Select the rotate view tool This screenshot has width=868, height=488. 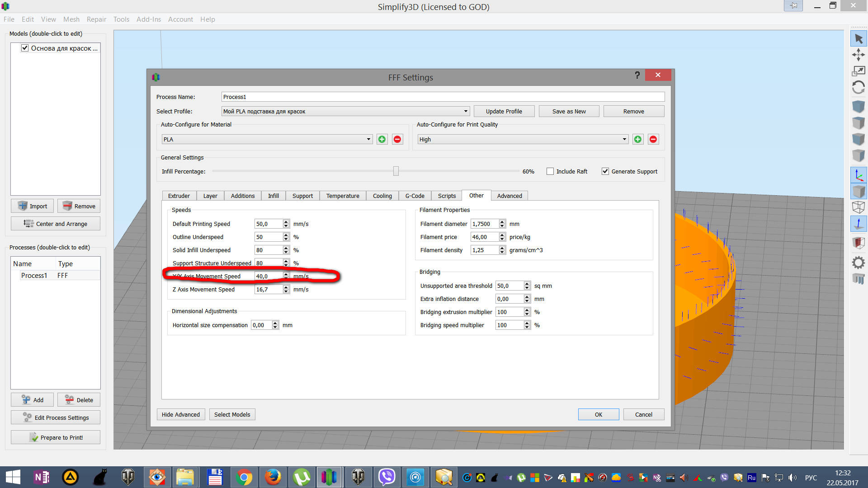click(858, 87)
